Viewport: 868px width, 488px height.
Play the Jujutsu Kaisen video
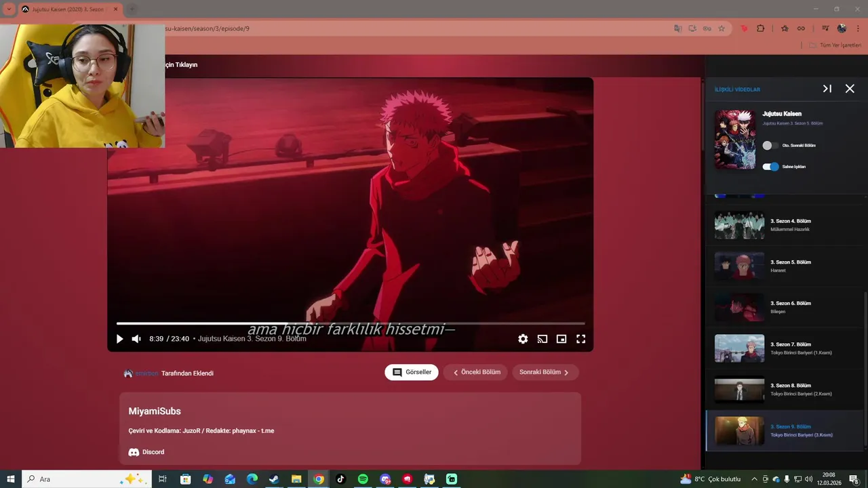click(x=119, y=339)
